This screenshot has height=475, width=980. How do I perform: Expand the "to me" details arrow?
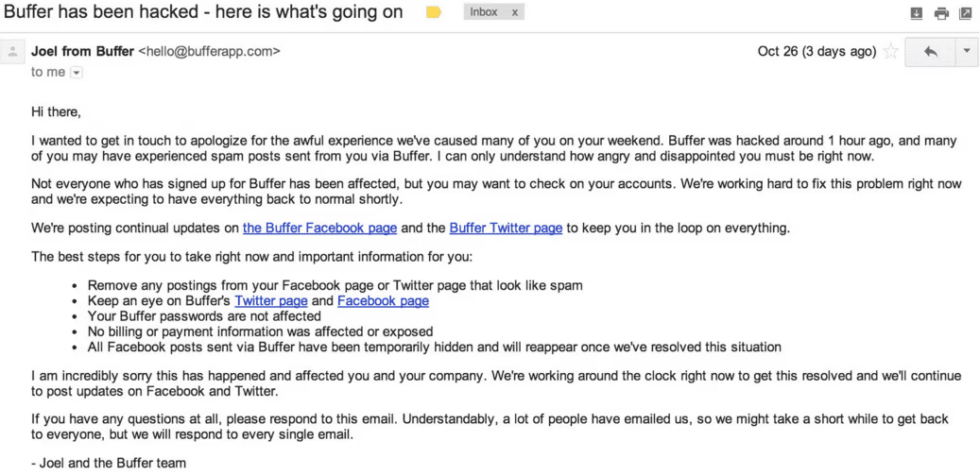(77, 73)
